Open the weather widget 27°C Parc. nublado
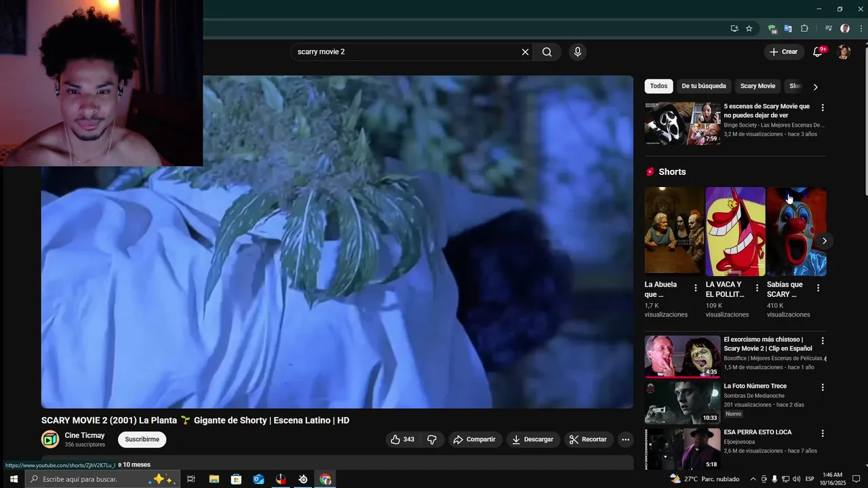Screen dimensions: 868x488 click(x=705, y=479)
